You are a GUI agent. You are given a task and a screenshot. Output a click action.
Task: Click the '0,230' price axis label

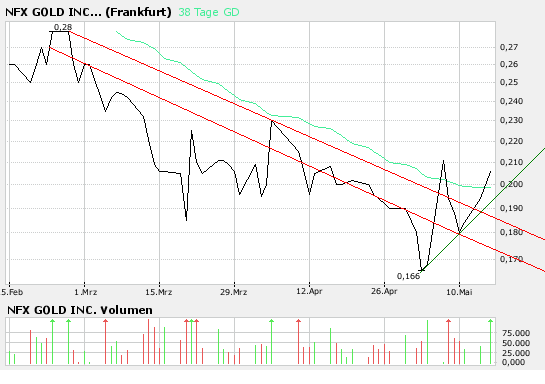point(511,120)
